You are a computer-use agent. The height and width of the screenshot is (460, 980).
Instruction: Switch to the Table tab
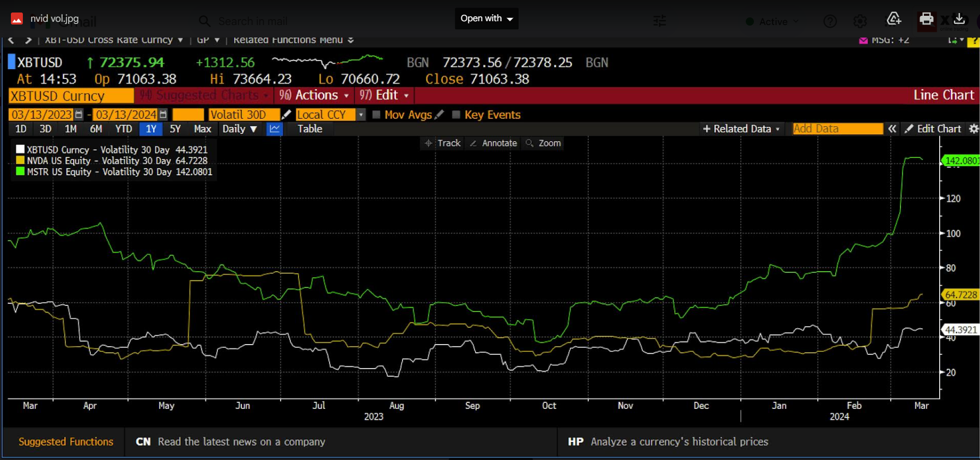click(x=309, y=129)
